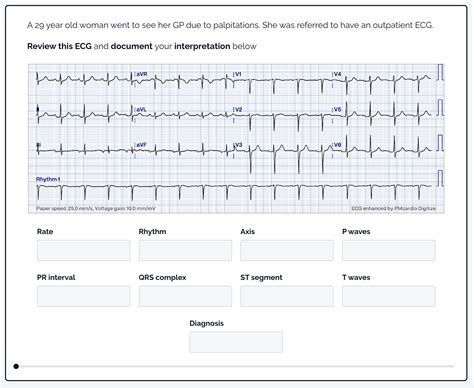Click the T waves input box
This screenshot has height=388, width=474.
click(389, 296)
